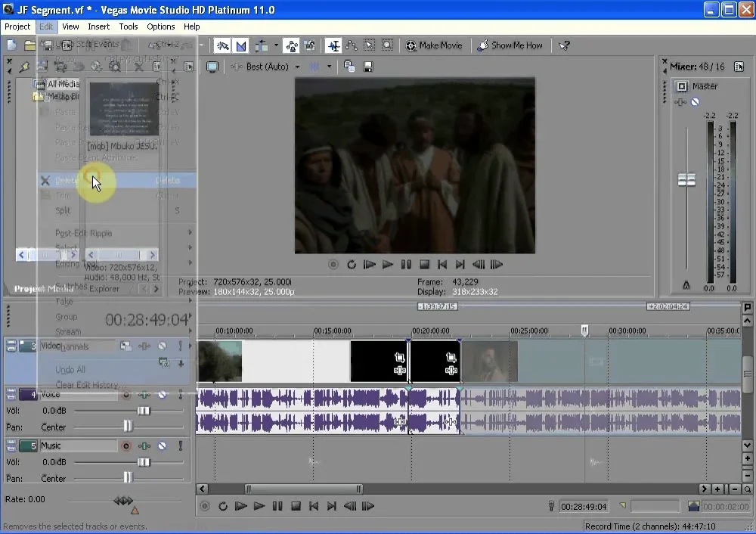Go to Start under the video preview
756x534 pixels.
442,264
